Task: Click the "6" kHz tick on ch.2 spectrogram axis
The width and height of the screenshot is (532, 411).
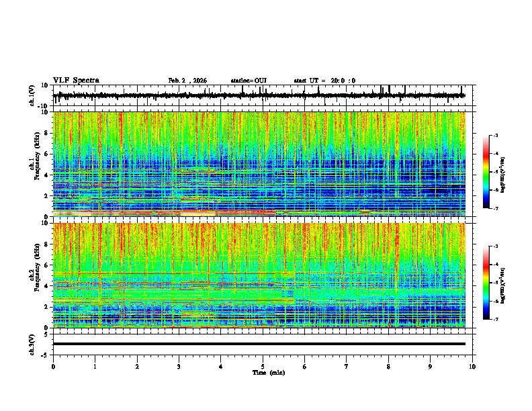Action: click(x=46, y=265)
